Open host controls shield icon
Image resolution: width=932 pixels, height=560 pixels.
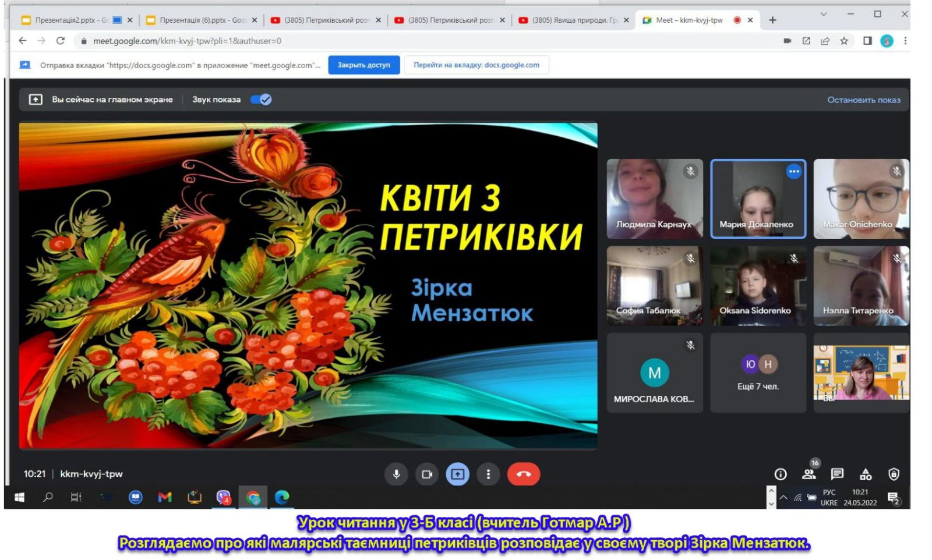pos(894,474)
